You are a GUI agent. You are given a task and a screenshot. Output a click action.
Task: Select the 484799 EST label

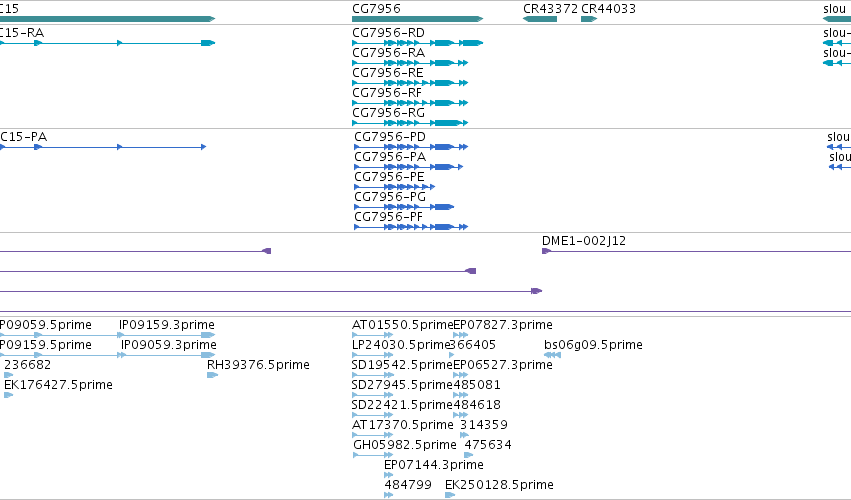[x=408, y=485]
